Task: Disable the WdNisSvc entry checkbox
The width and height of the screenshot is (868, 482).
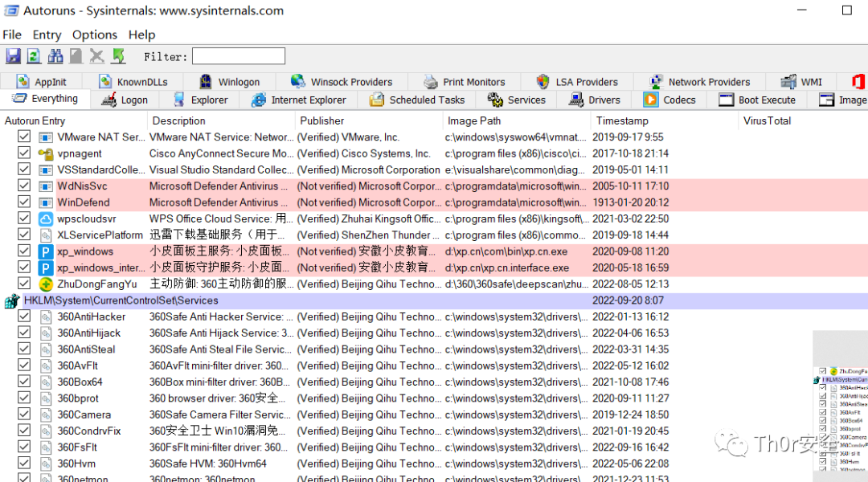Action: (x=24, y=186)
